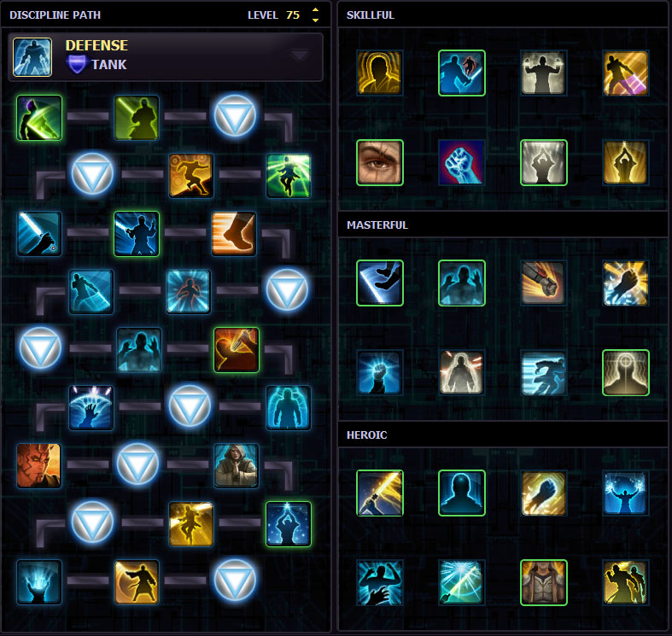
Task: Increase level with the up arrow
Action: click(x=315, y=10)
